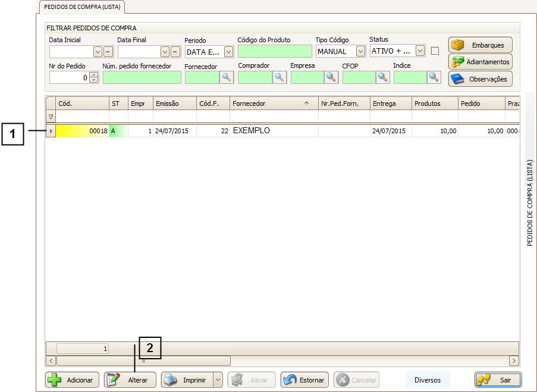Click the horizontal scrollbar thumb under the grid

coord(143,360)
